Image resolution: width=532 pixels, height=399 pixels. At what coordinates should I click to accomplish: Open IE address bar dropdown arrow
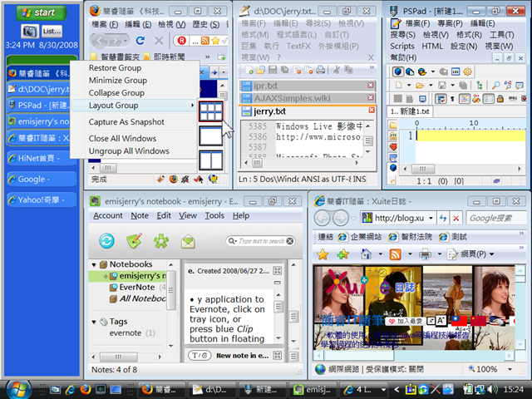point(431,218)
